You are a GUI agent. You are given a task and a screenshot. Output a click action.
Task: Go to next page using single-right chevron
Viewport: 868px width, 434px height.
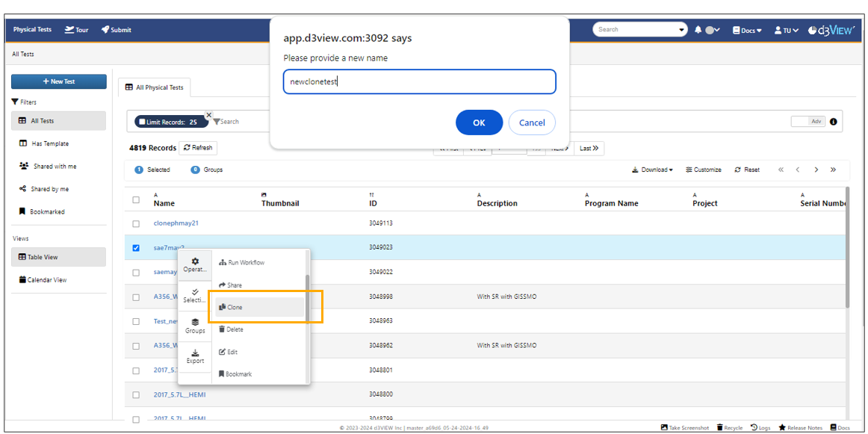tap(816, 170)
